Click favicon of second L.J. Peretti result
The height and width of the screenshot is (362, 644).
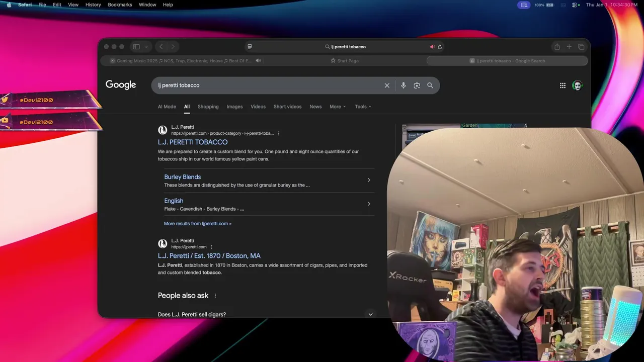click(163, 244)
